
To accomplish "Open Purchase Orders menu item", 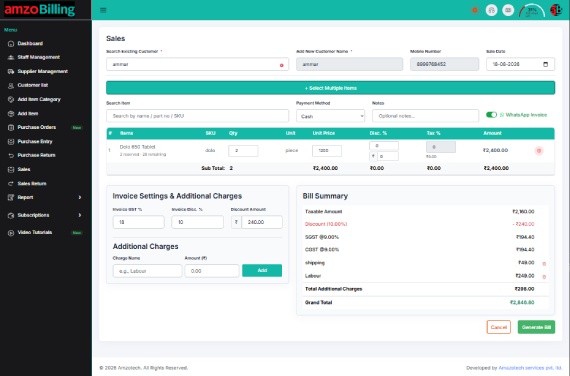I will [x=37, y=128].
